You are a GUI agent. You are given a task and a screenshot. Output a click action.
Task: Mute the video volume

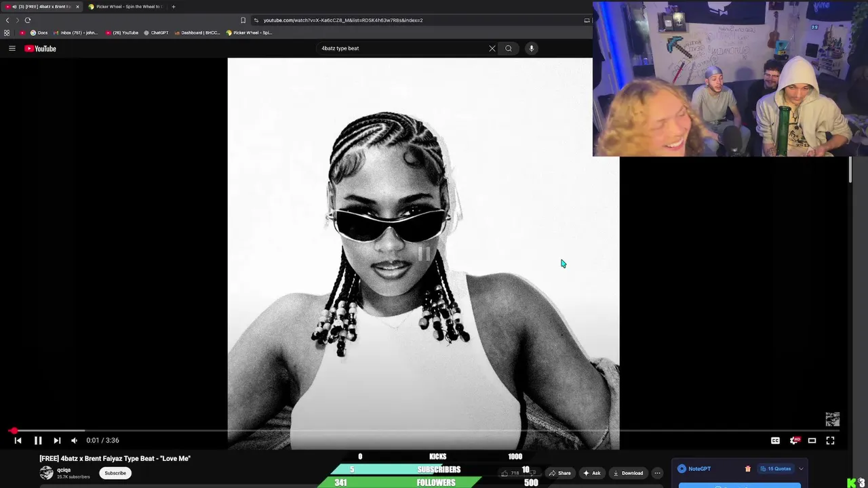(74, 441)
